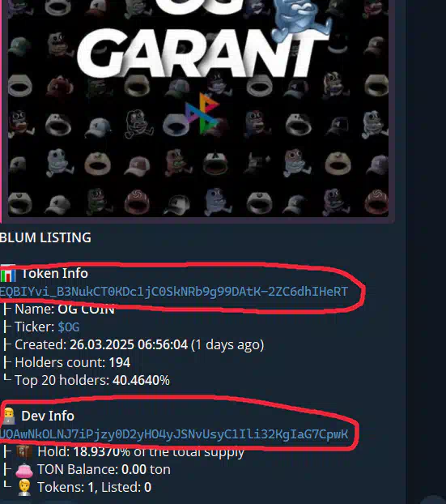The height and width of the screenshot is (504, 446).
Task: Click the blue Pepe frog on GARANT text
Action: pos(299,19)
